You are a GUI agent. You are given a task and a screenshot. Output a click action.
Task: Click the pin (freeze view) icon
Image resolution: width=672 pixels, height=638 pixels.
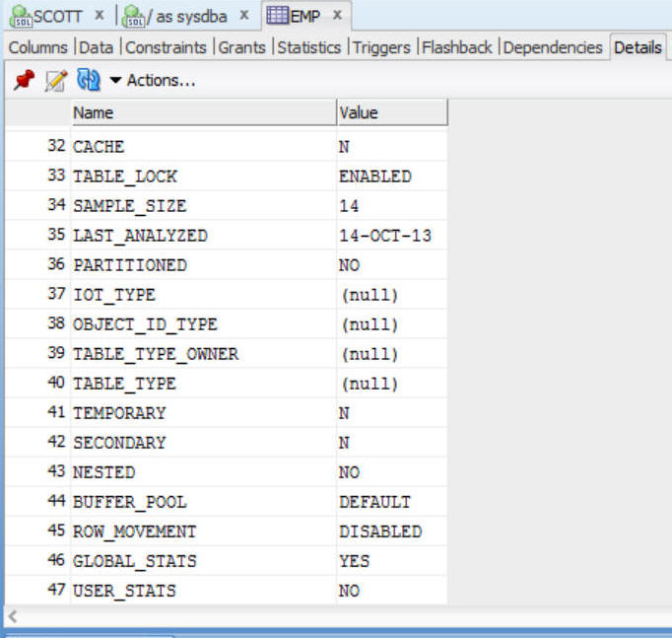pyautogui.click(x=24, y=81)
